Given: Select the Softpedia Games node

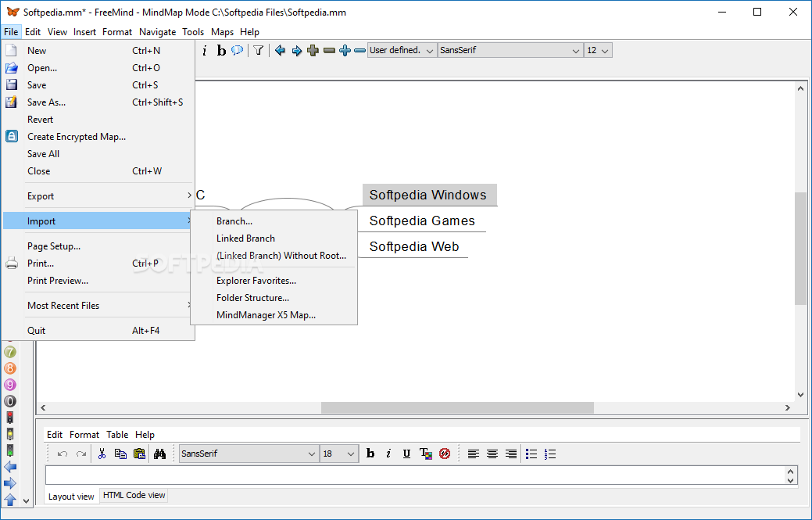Looking at the screenshot, I should click(x=422, y=221).
